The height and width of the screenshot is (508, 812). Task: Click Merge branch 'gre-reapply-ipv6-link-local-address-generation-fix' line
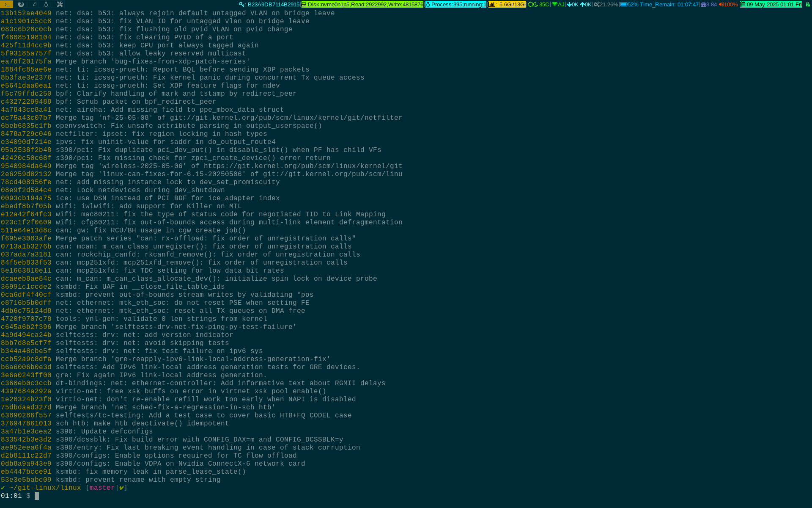(165, 359)
